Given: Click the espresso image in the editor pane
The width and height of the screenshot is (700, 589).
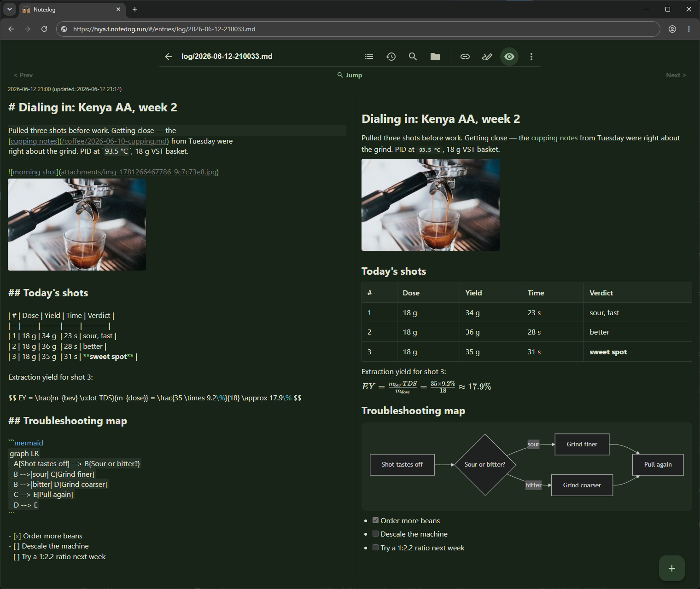Looking at the screenshot, I should point(77,225).
